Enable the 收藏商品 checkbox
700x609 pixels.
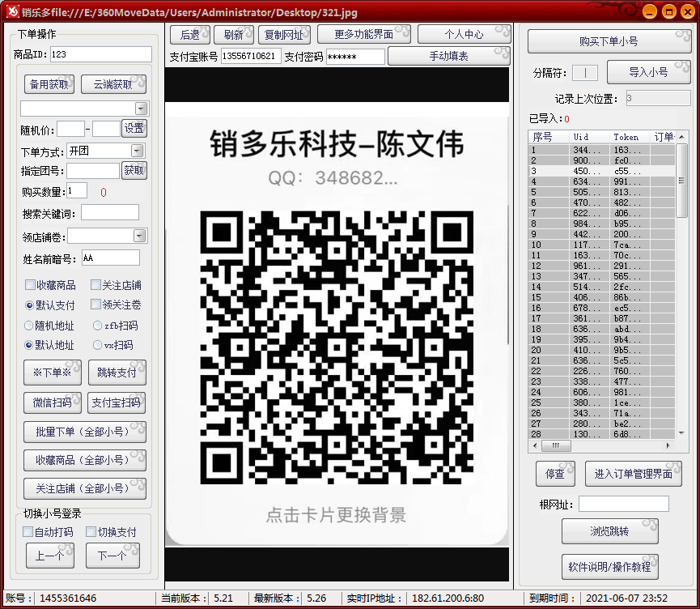[x=31, y=285]
